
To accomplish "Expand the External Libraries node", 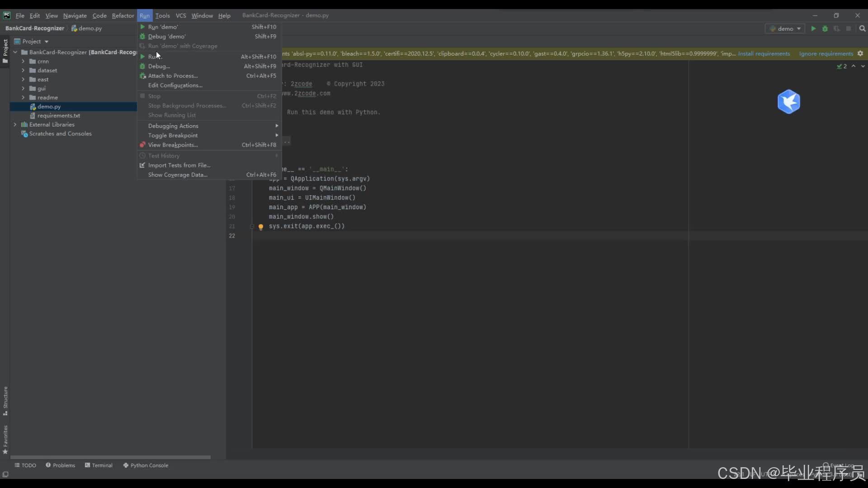I will [x=15, y=125].
